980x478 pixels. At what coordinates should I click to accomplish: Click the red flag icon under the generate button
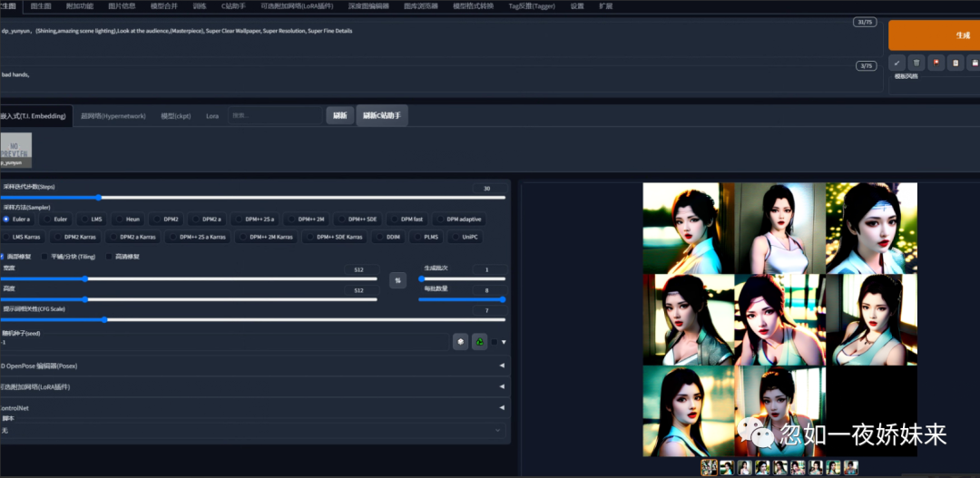pyautogui.click(x=936, y=63)
